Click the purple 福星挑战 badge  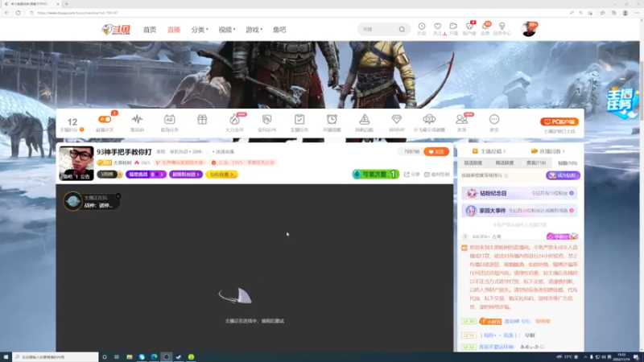tap(146, 175)
